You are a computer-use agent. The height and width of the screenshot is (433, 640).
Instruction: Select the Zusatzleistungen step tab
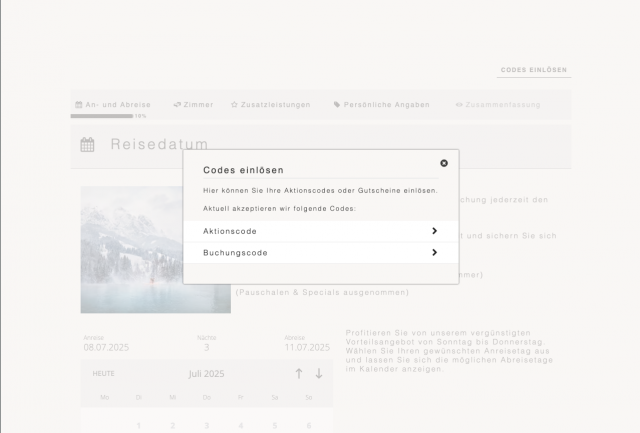[271, 105]
